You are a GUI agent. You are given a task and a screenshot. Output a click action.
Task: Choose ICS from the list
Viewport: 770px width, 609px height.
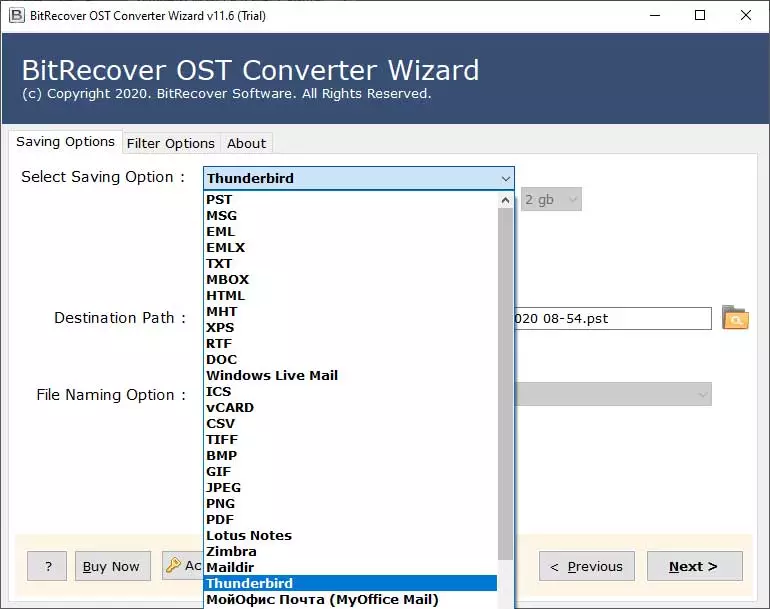(350, 391)
